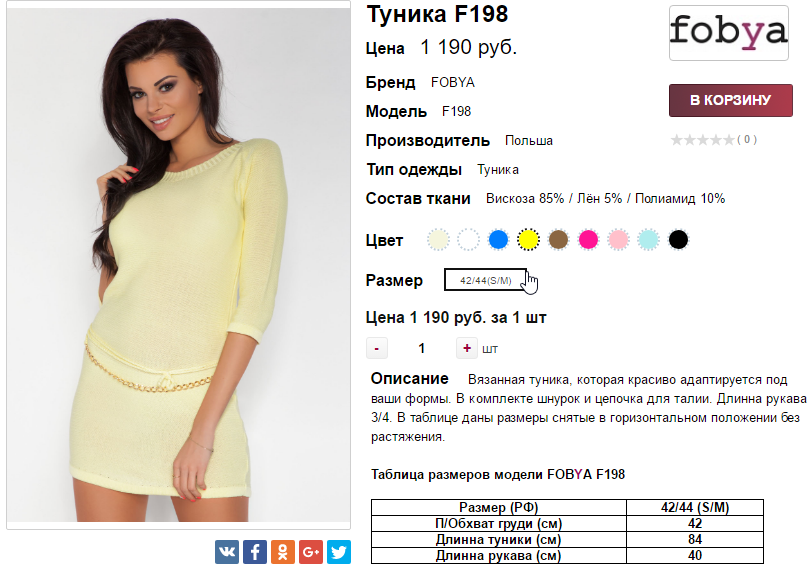Choose the blue color swatch
This screenshot has height=565, width=810.
coord(499,240)
